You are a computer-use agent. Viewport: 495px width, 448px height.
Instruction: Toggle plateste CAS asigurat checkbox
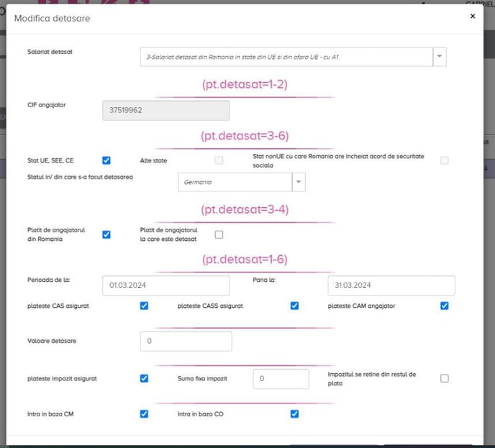point(144,306)
